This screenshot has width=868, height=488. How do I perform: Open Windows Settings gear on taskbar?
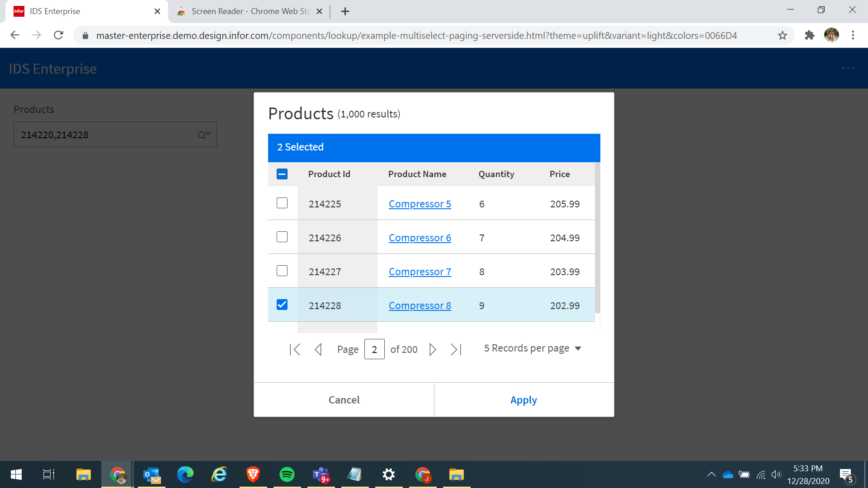click(x=389, y=474)
